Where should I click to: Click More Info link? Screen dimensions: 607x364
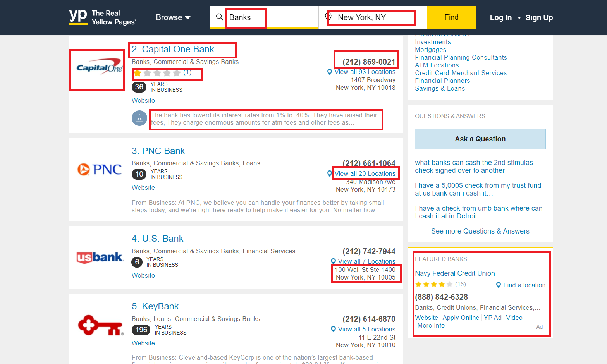click(431, 325)
